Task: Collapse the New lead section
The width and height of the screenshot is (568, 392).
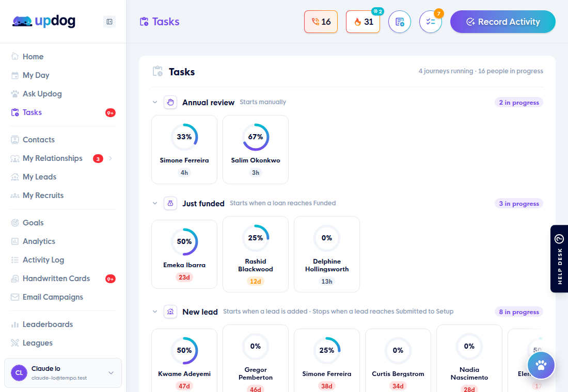Action: pos(155,312)
